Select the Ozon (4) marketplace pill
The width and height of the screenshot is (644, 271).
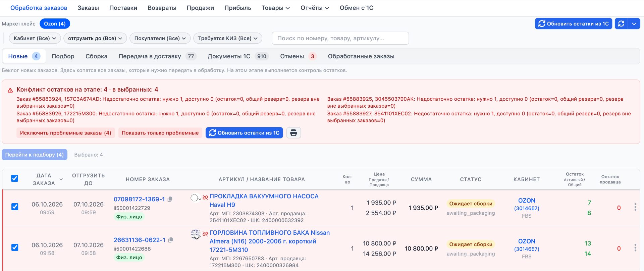click(x=55, y=23)
